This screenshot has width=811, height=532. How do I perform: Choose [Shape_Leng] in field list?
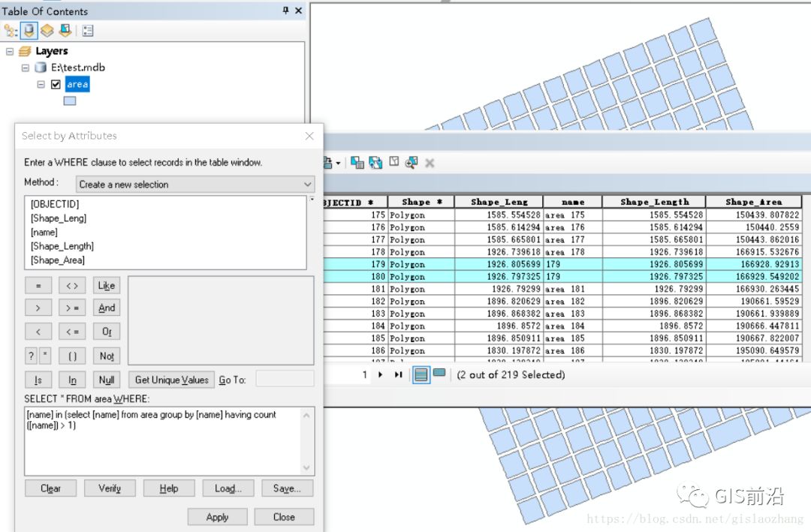pyautogui.click(x=59, y=218)
